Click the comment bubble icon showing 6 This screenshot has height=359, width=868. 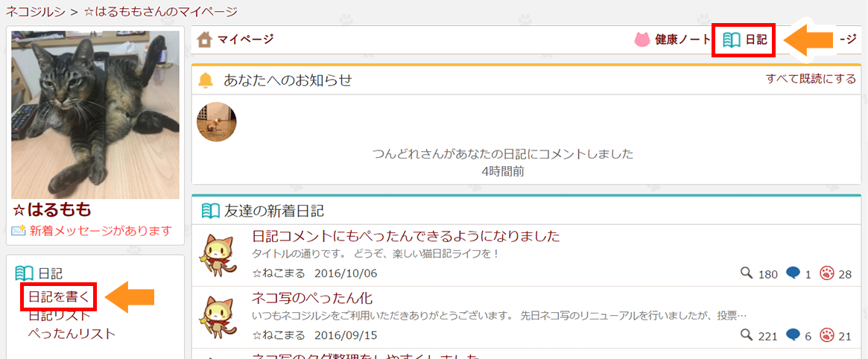[x=793, y=334]
